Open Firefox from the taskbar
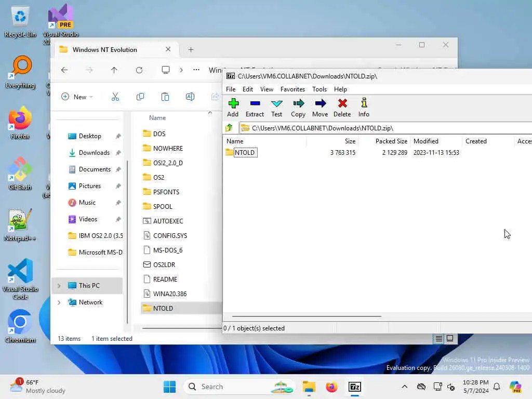 331,387
